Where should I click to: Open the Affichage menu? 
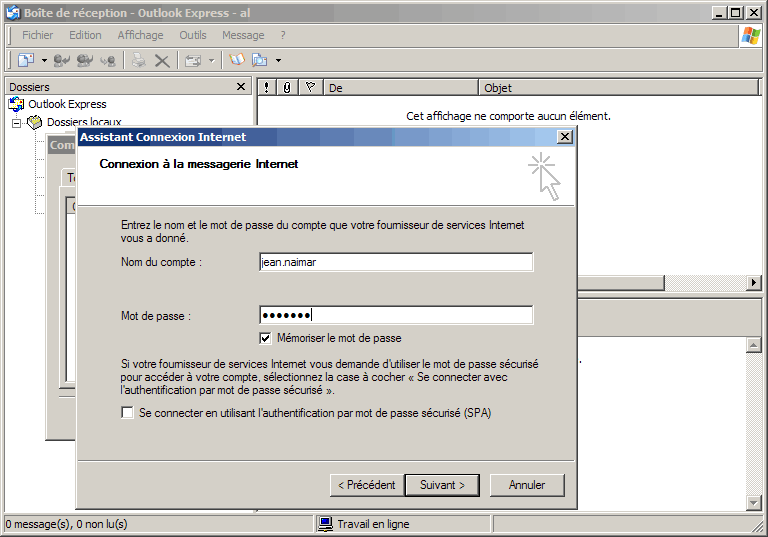click(140, 35)
